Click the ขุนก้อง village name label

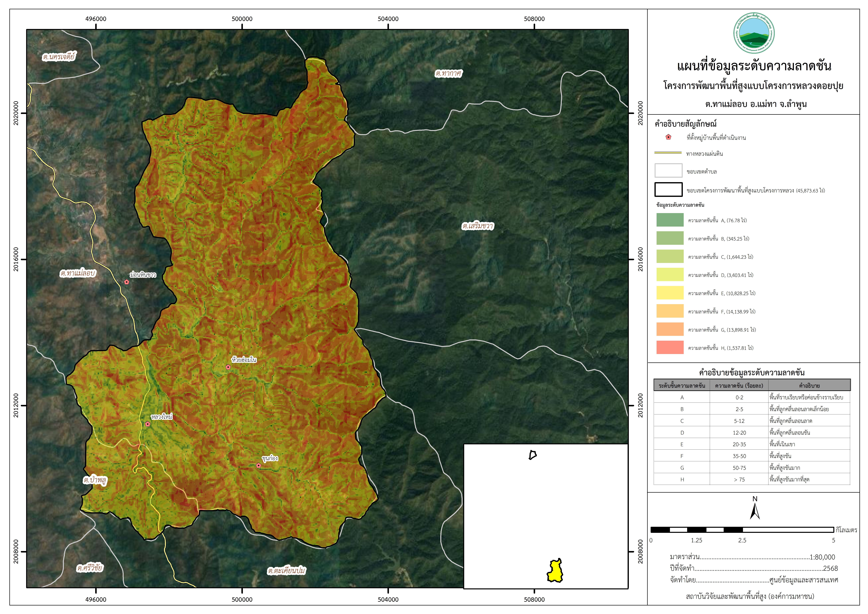pos(270,458)
